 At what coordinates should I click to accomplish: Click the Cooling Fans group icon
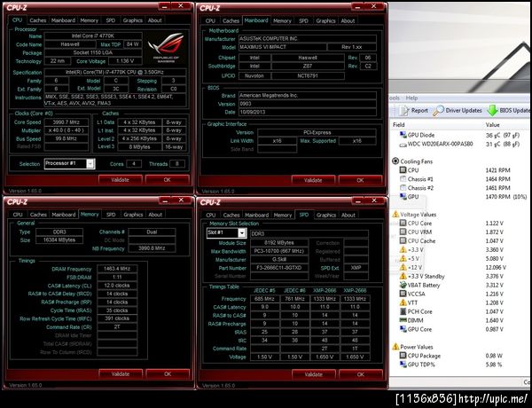click(395, 161)
